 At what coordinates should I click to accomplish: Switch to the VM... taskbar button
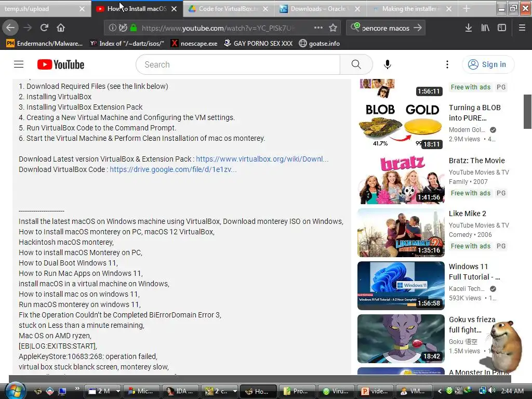[413, 391]
